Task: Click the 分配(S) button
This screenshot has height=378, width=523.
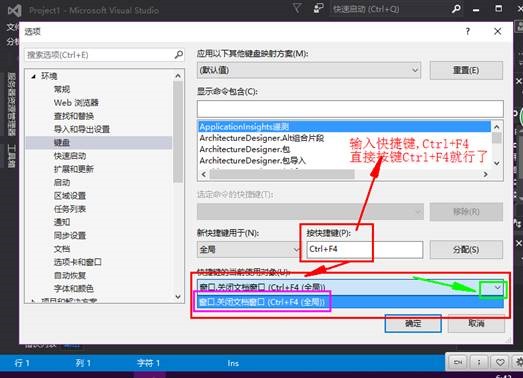Action: (x=466, y=249)
